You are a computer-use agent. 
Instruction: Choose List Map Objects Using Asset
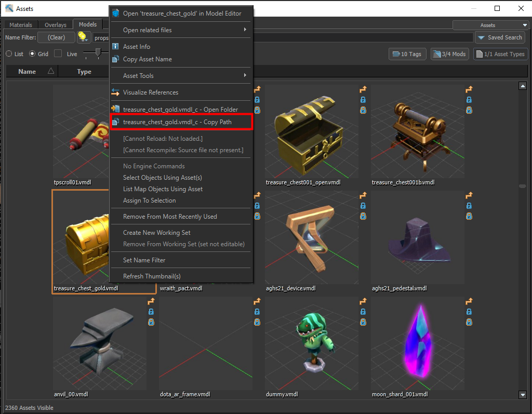click(181, 189)
